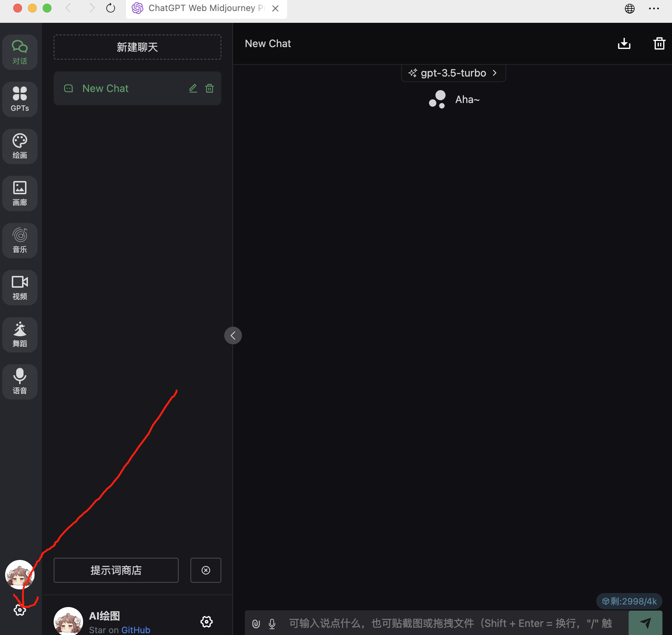
Task: Follow the GitHub link
Action: click(136, 630)
